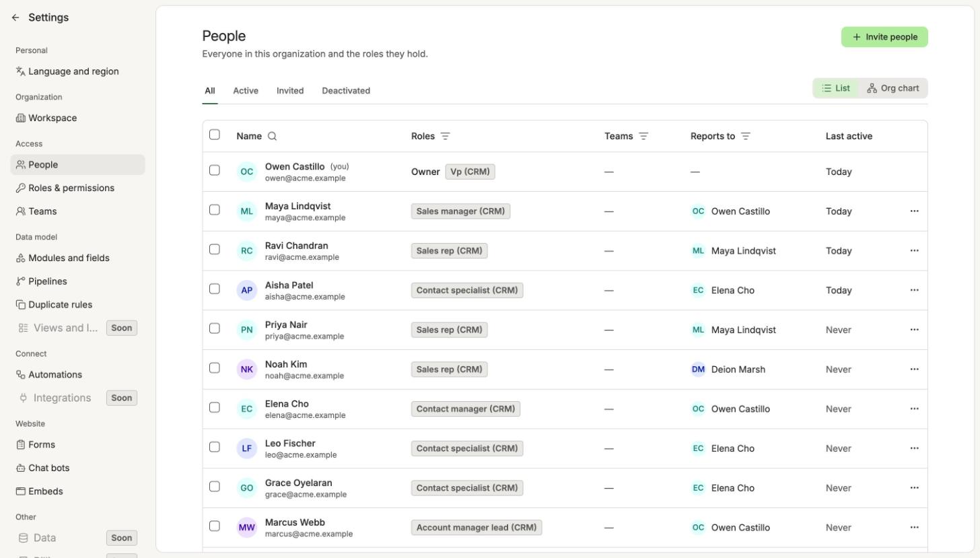The height and width of the screenshot is (558, 980).
Task: Click the AP avatar of Aisha Patel
Action: pyautogui.click(x=247, y=290)
